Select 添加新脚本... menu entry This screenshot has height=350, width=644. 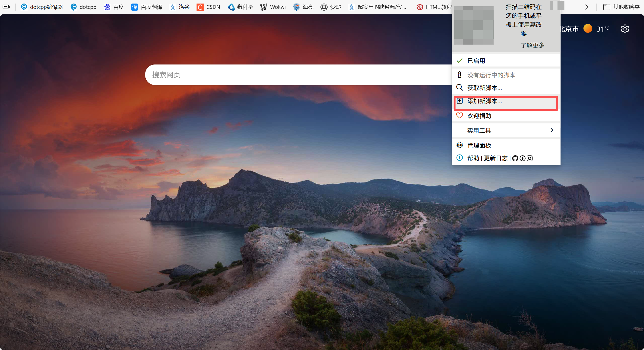coord(484,101)
